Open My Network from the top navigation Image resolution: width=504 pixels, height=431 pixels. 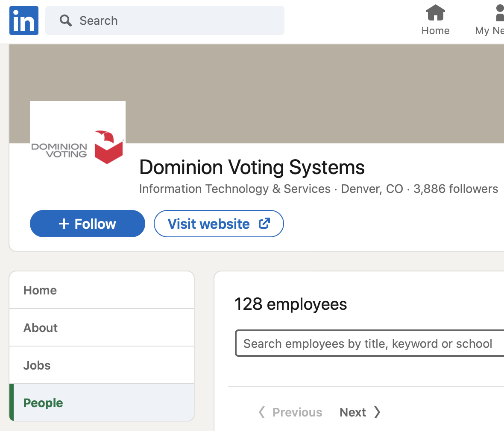pos(489,20)
